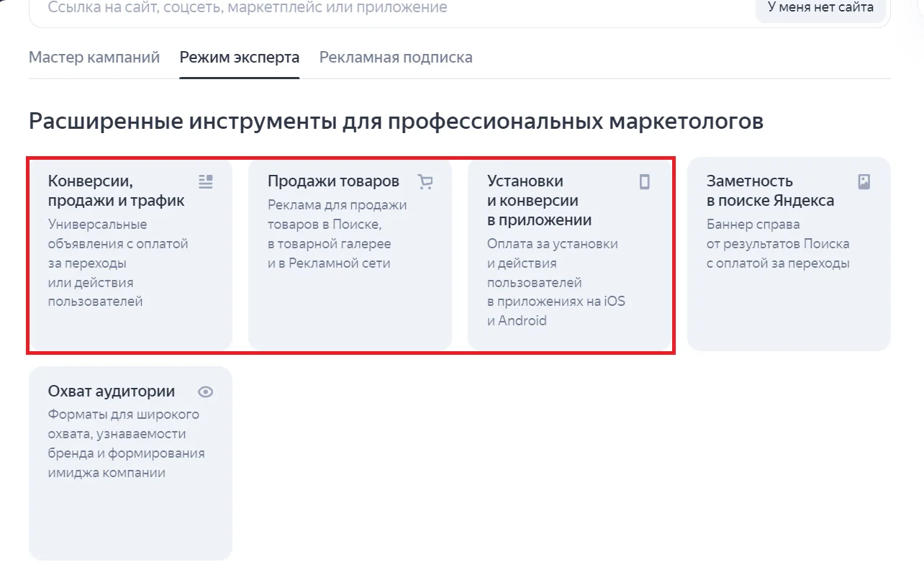Open the Продажи товаров card title

click(x=333, y=181)
